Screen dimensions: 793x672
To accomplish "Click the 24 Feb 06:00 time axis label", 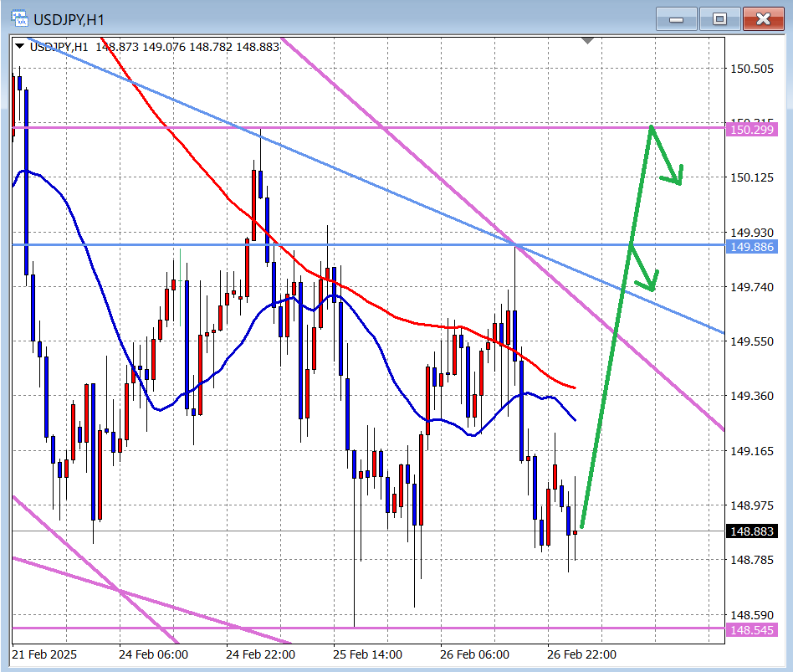I will pos(153,654).
